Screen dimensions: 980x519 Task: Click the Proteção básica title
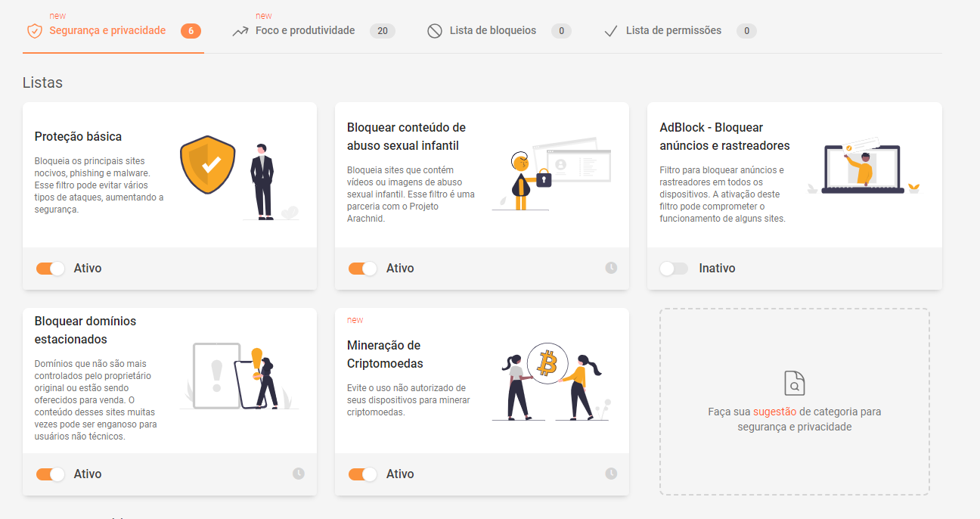[x=78, y=137]
